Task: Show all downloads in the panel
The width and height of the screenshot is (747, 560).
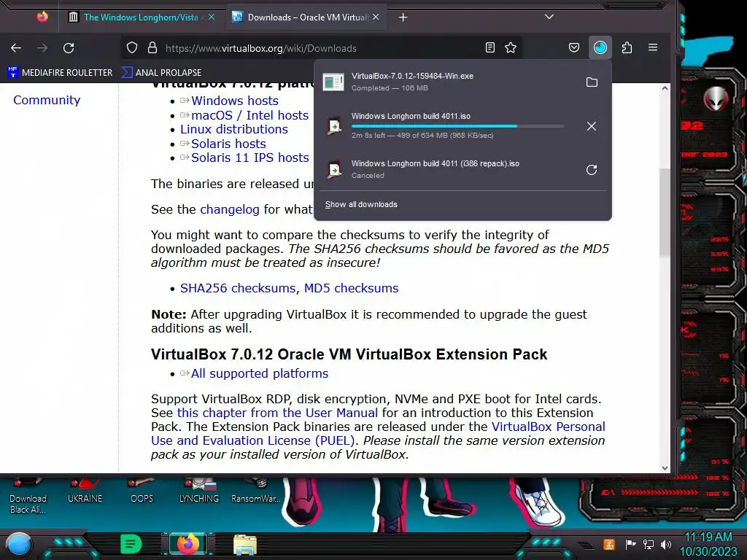Action: click(x=361, y=204)
